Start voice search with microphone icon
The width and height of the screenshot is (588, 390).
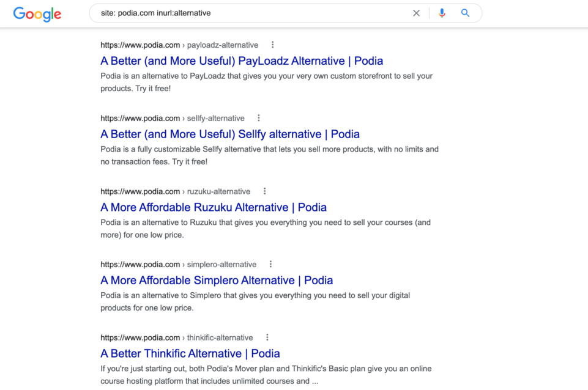click(x=442, y=13)
